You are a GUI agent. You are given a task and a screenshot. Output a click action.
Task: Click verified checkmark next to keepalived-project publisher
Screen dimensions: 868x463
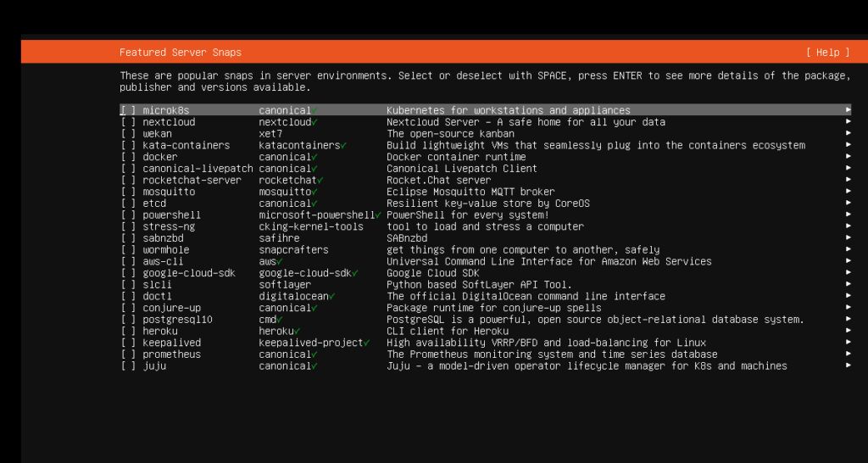tap(366, 343)
